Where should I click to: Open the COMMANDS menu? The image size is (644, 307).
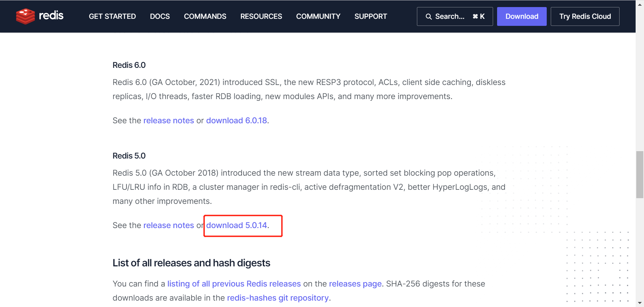pos(205,16)
